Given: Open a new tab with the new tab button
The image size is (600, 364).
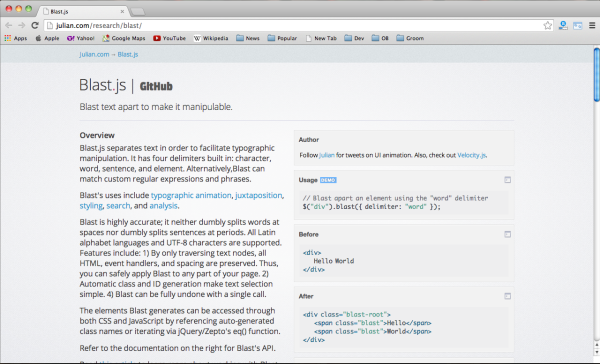Looking at the screenshot, I should point(137,12).
